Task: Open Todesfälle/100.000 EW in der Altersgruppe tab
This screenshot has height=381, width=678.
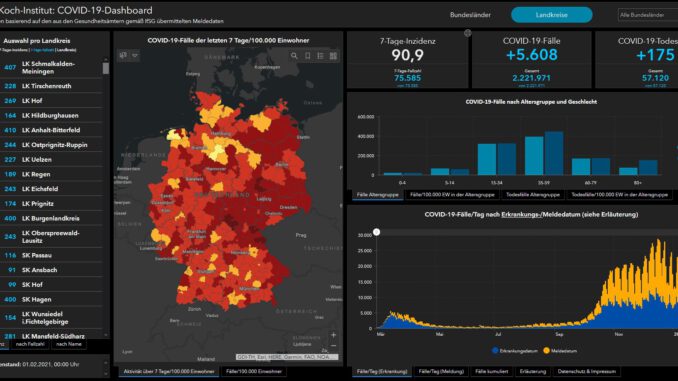Action: (x=619, y=195)
